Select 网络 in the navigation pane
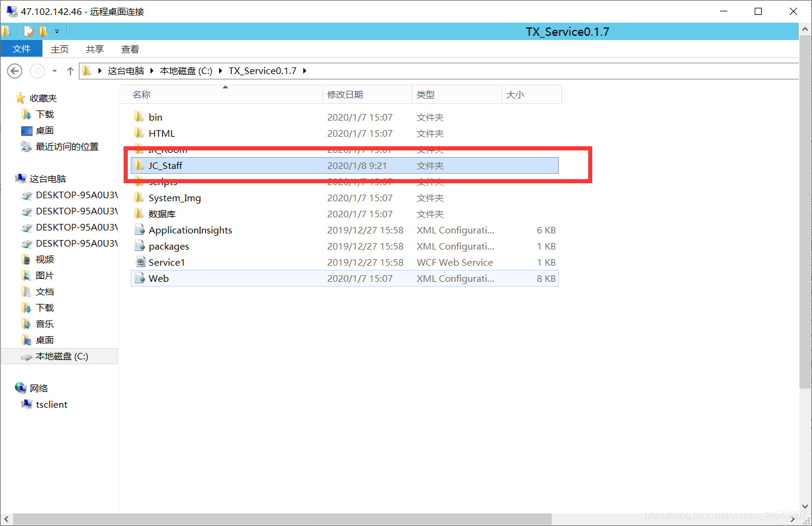This screenshot has height=526, width=812. (39, 388)
